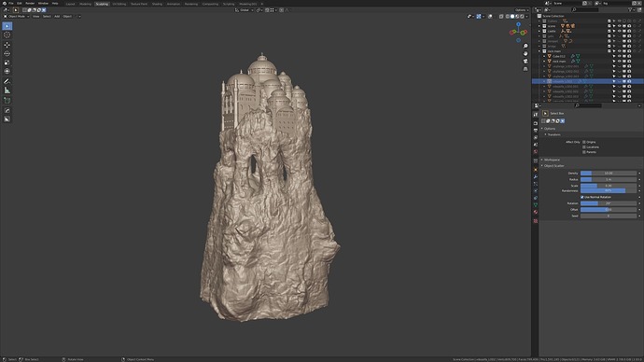Switch to the UV Editing workspace tab

point(119,4)
